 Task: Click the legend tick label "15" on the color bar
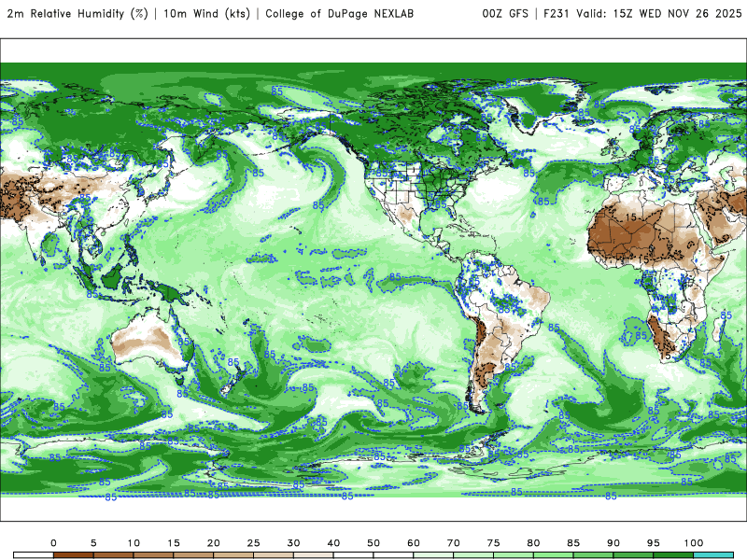tap(174, 543)
